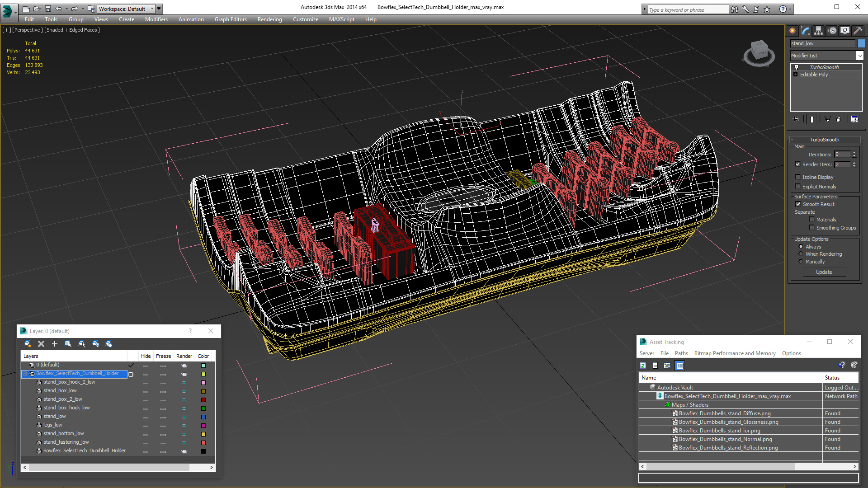This screenshot has width=868, height=488.
Task: Click the viewport [+] menu label
Action: point(6,30)
